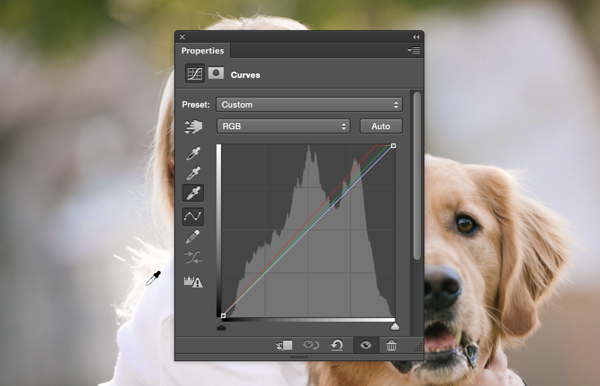The width and height of the screenshot is (600, 386).
Task: Activate the on-image adjustment hand tool
Action: (x=193, y=127)
